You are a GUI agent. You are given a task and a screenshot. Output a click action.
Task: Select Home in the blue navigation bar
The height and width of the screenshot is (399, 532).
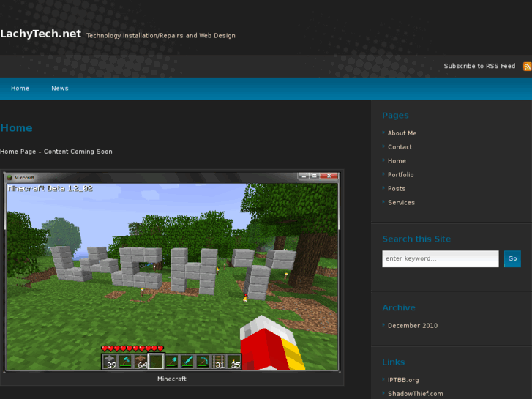(20, 89)
